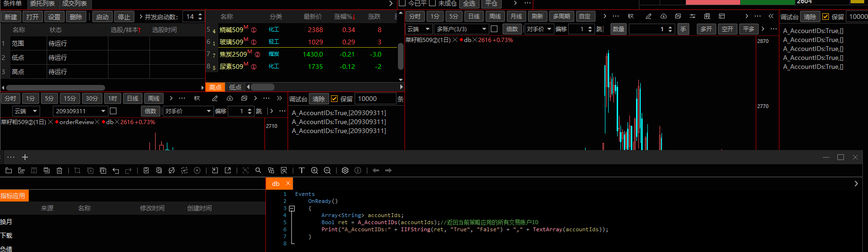This screenshot has height=252, width=868.
Task: Uncheck 保留 in the lower-left debug console
Action: pos(334,99)
